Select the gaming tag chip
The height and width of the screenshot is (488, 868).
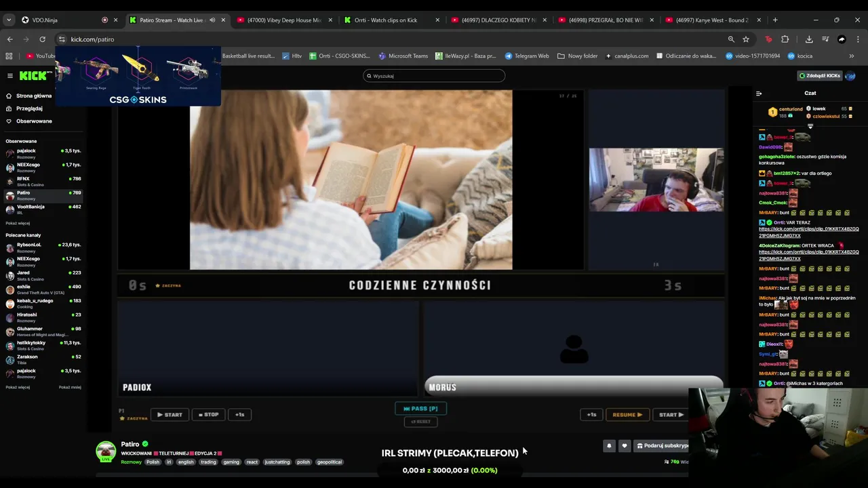click(x=231, y=462)
